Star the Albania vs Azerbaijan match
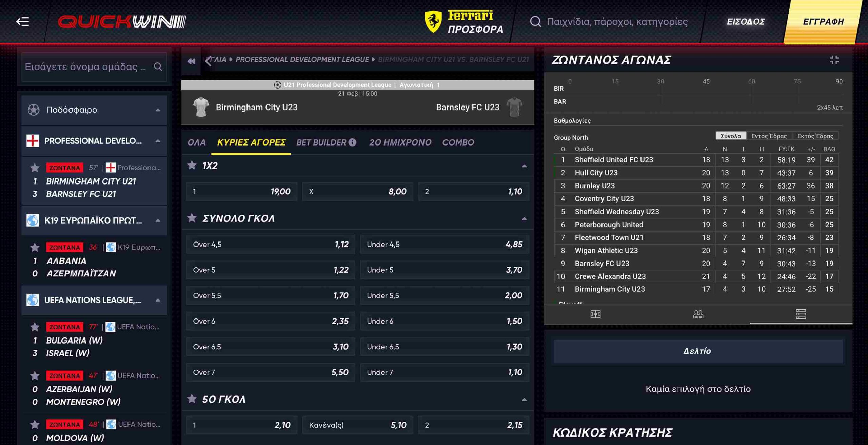868x445 pixels. 35,247
